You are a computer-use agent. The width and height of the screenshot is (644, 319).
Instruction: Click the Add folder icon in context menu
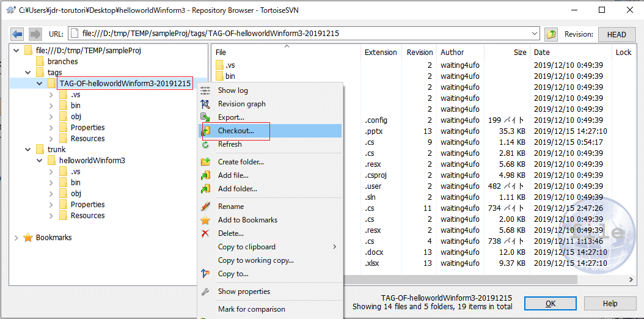click(x=205, y=189)
